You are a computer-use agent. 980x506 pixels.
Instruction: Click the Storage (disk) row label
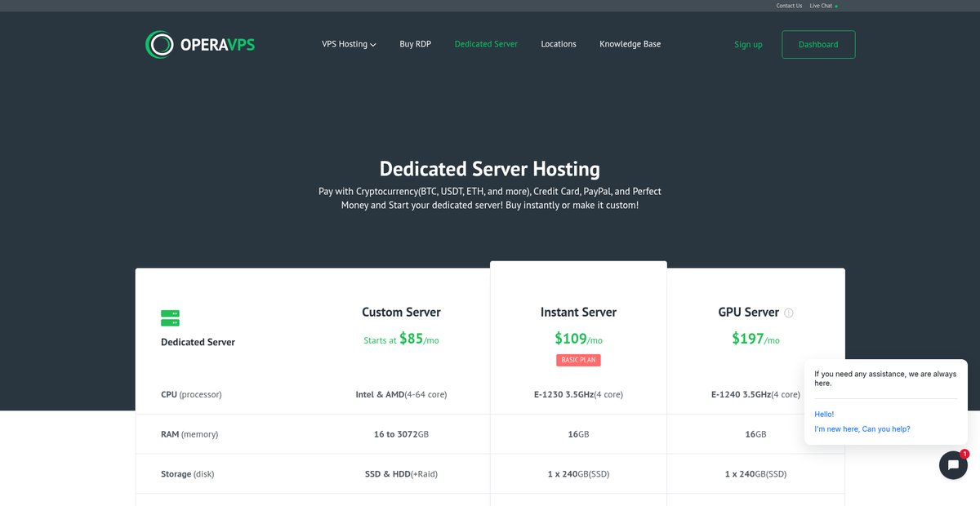pos(187,474)
